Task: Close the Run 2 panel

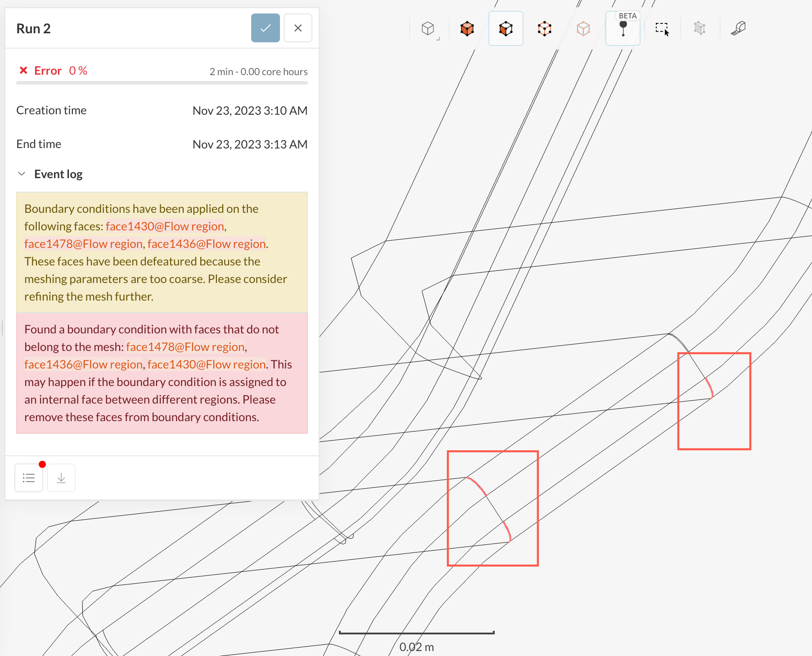Action: [298, 28]
